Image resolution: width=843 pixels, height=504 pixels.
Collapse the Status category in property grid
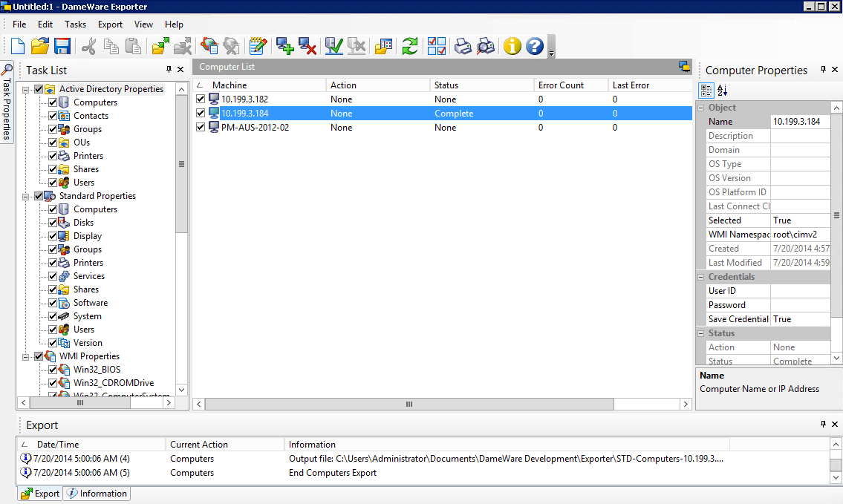[x=701, y=333]
